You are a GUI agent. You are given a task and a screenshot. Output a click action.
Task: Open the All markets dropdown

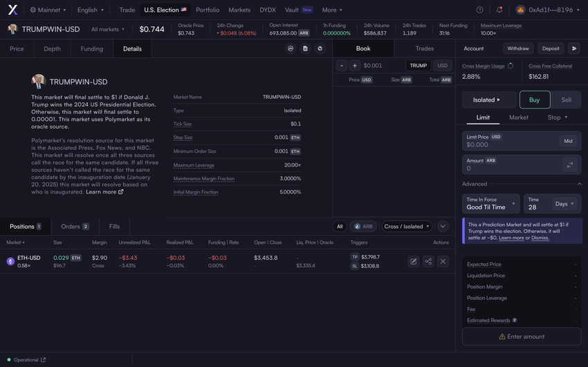pyautogui.click(x=108, y=29)
